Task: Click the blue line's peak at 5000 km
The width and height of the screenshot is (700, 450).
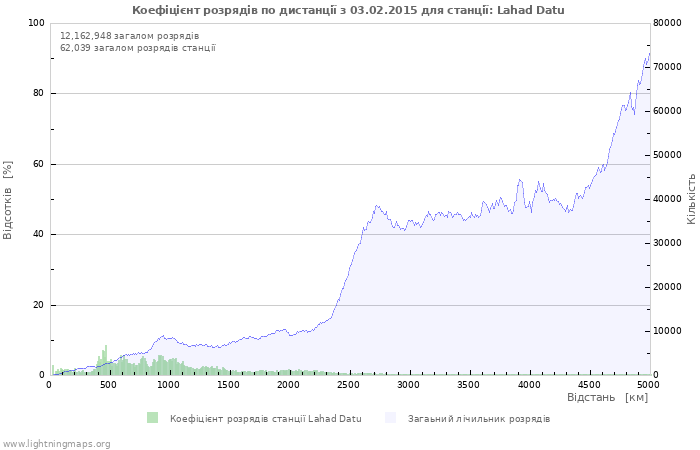Action: point(648,56)
